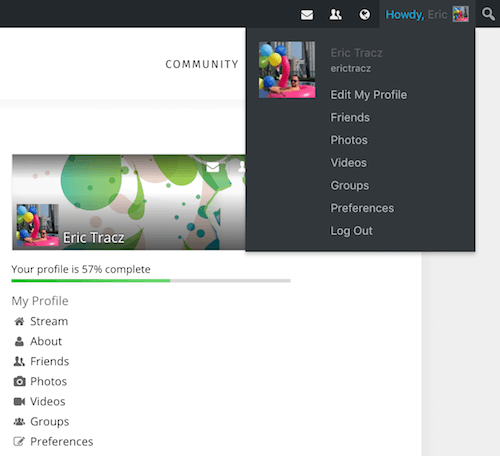Select Videos from account dropdown
Image resolution: width=500 pixels, height=456 pixels.
(349, 163)
